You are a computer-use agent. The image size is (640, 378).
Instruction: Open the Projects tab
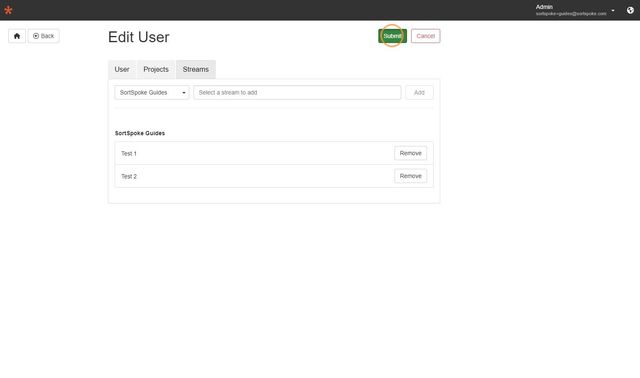(156, 69)
